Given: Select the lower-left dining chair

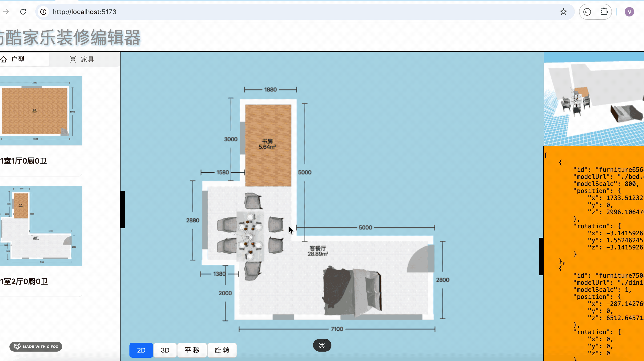Looking at the screenshot, I should point(227,245).
